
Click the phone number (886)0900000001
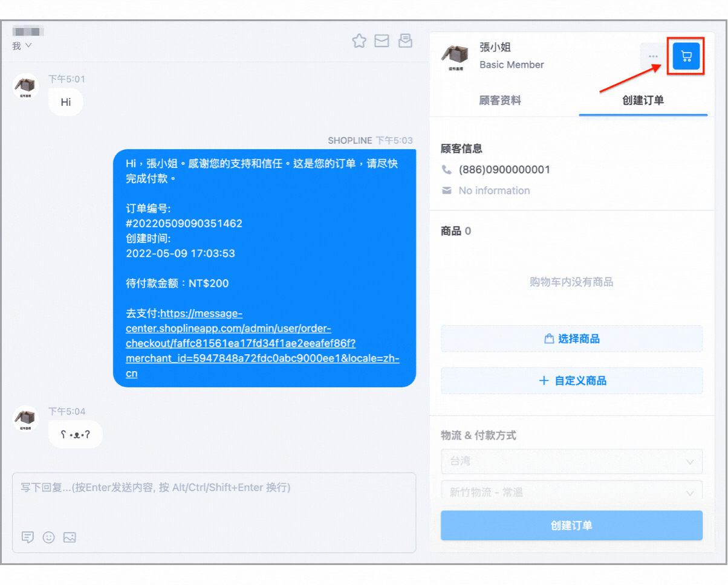504,170
